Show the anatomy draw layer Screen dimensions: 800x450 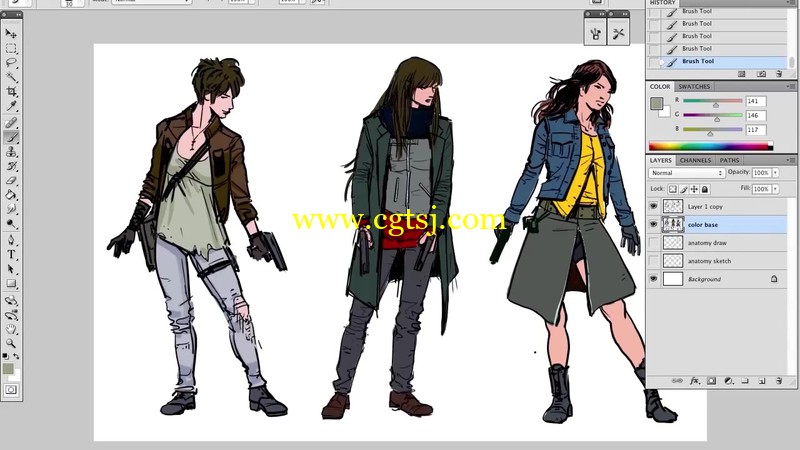(x=654, y=243)
